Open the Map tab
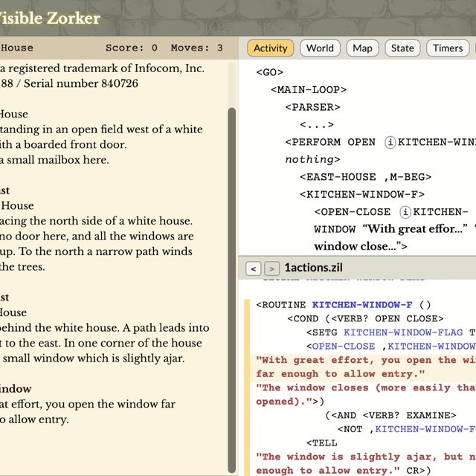Image resolution: width=476 pixels, height=476 pixels. [362, 48]
